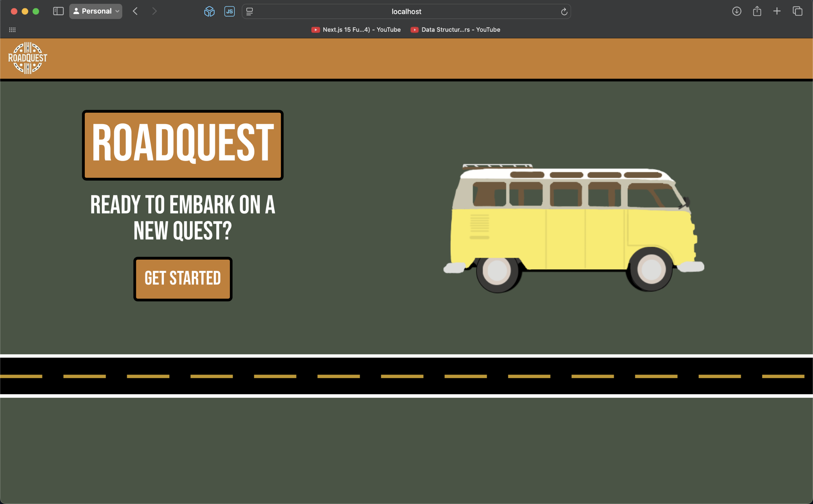Open the Share menu
The height and width of the screenshot is (504, 813).
click(757, 11)
